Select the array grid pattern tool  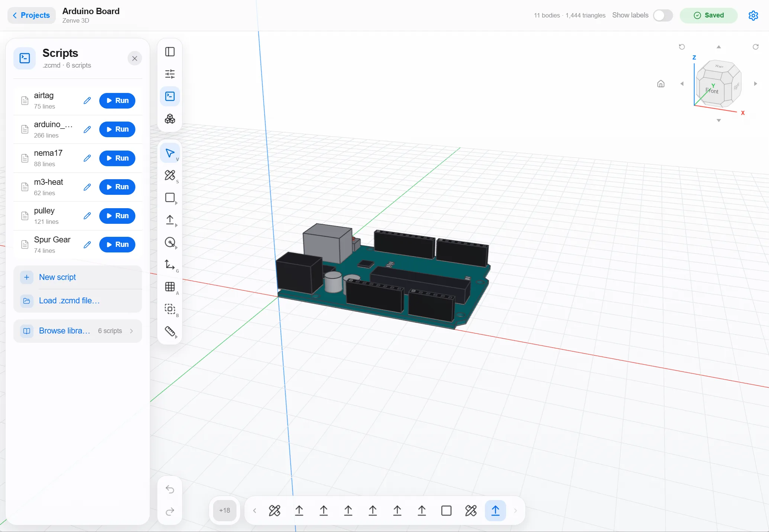pos(170,287)
